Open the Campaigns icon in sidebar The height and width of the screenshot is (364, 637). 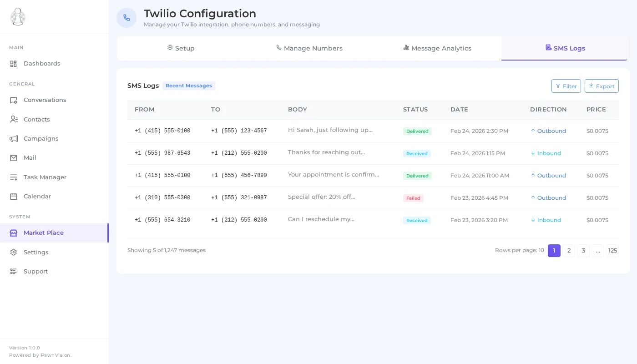click(x=14, y=138)
